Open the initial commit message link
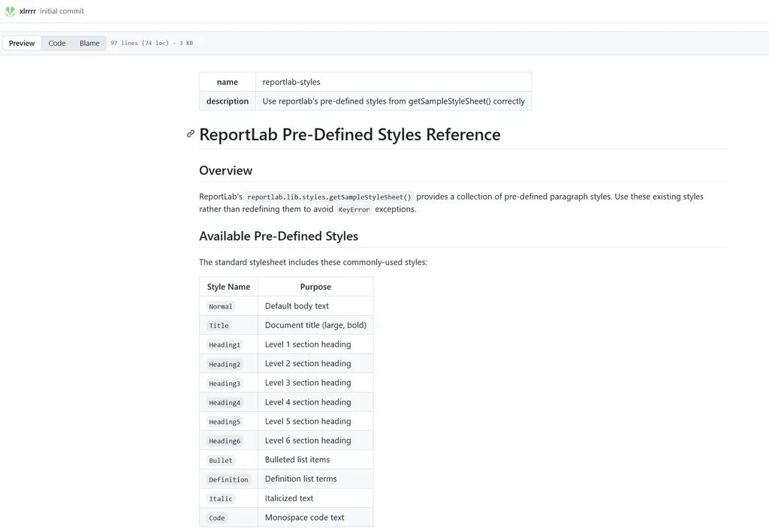The height and width of the screenshot is (532, 769). [62, 11]
